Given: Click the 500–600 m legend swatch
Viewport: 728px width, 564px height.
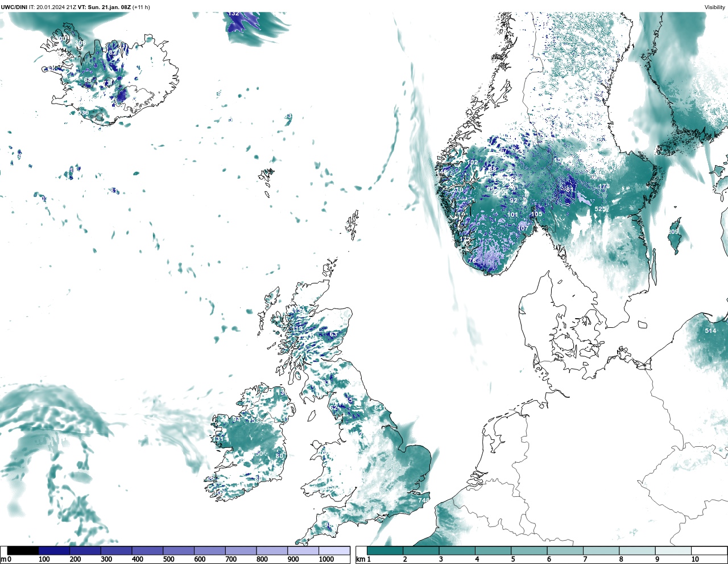Looking at the screenshot, I should pyautogui.click(x=178, y=551).
